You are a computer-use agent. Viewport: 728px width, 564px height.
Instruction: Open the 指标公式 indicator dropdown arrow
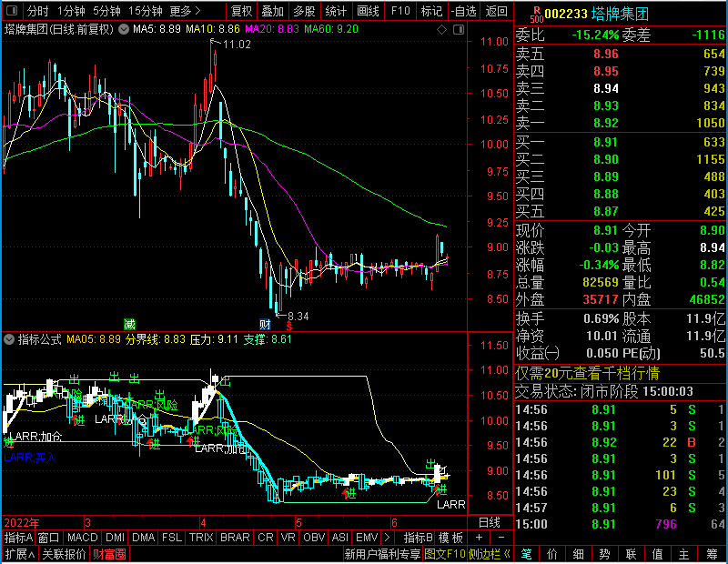(x=9, y=339)
